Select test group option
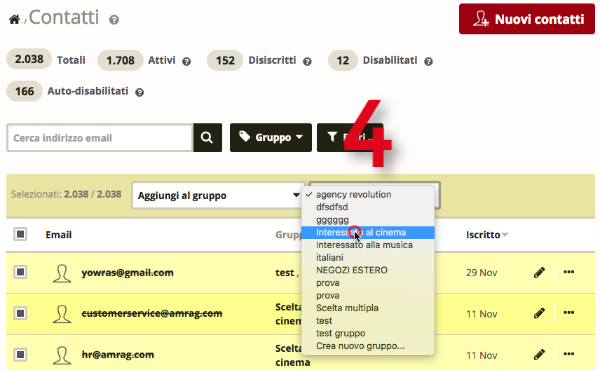The image size is (600, 371). (x=324, y=321)
